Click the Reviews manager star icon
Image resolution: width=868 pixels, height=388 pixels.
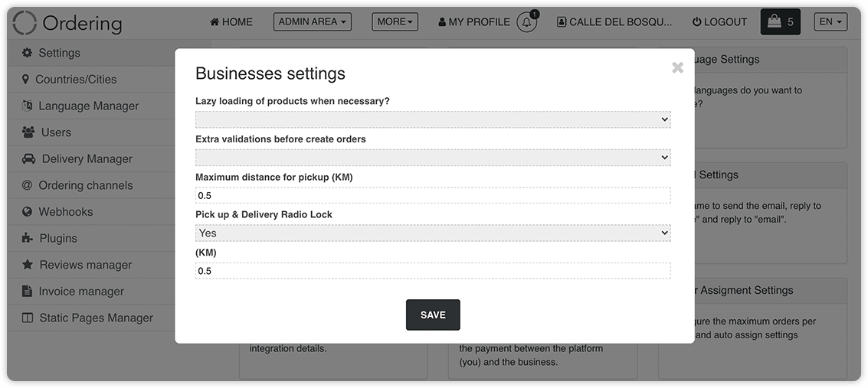coord(27,265)
